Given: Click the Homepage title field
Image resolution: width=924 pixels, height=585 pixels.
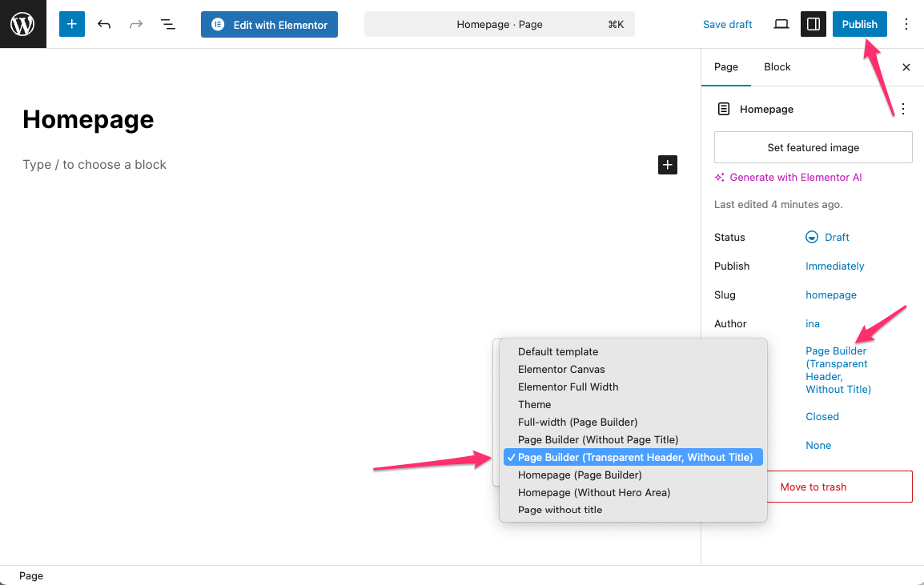Looking at the screenshot, I should (88, 119).
